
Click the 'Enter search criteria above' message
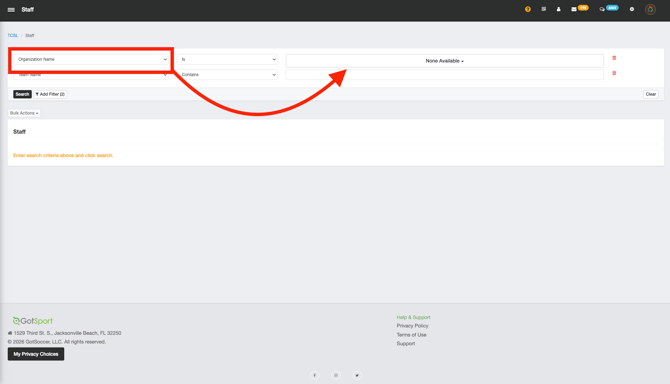click(x=63, y=155)
